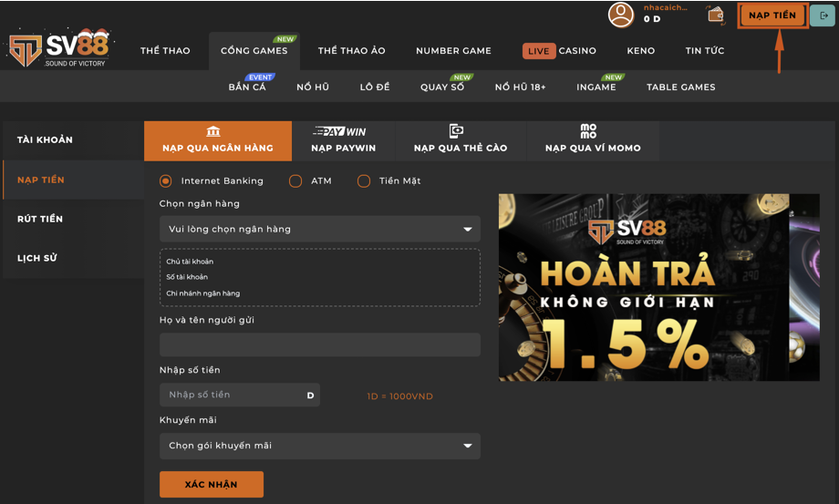
Task: Open the Chọn gói khuyến mãi dropdown
Action: [x=320, y=446]
